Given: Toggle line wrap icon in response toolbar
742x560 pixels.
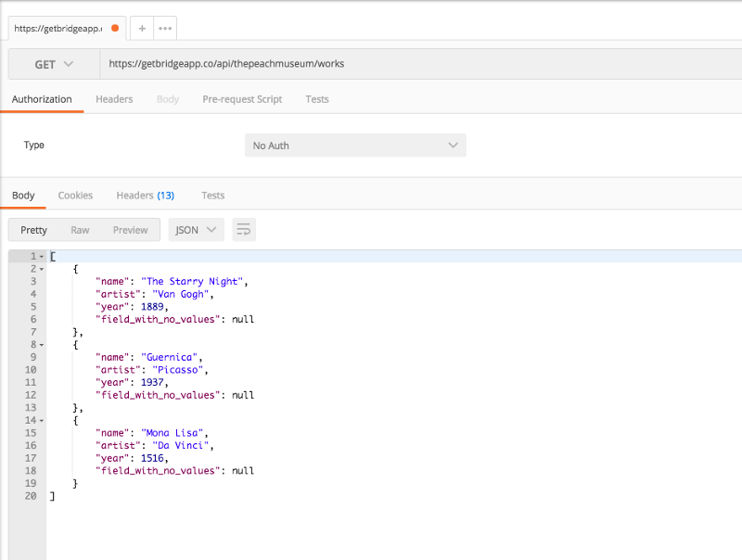Looking at the screenshot, I should 244,230.
